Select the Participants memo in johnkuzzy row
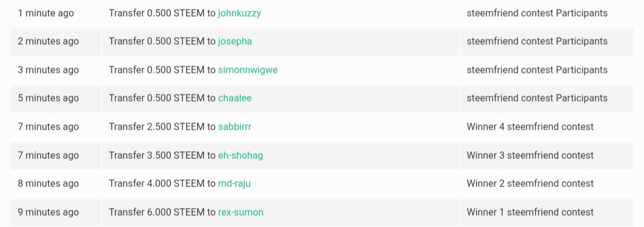This screenshot has height=227, width=644. 537,13
